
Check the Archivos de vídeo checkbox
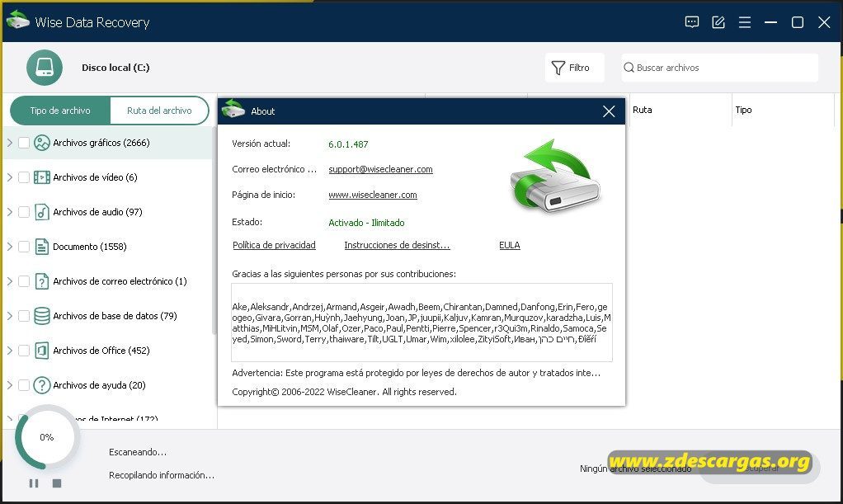(24, 177)
